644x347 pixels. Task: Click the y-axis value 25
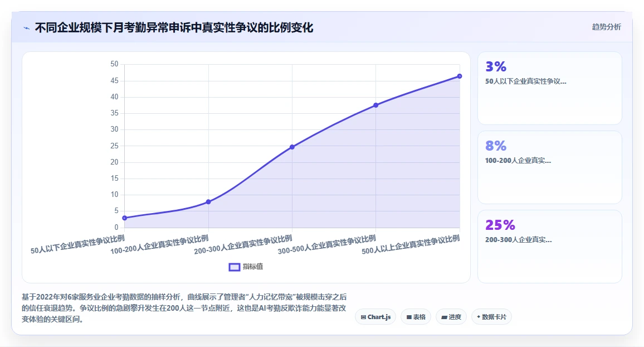114,146
